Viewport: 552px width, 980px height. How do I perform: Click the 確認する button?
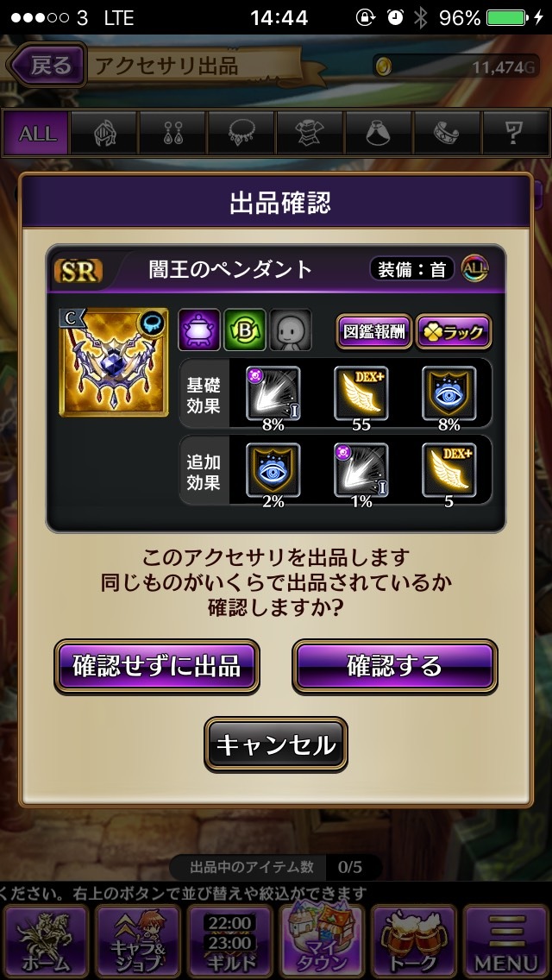(395, 666)
